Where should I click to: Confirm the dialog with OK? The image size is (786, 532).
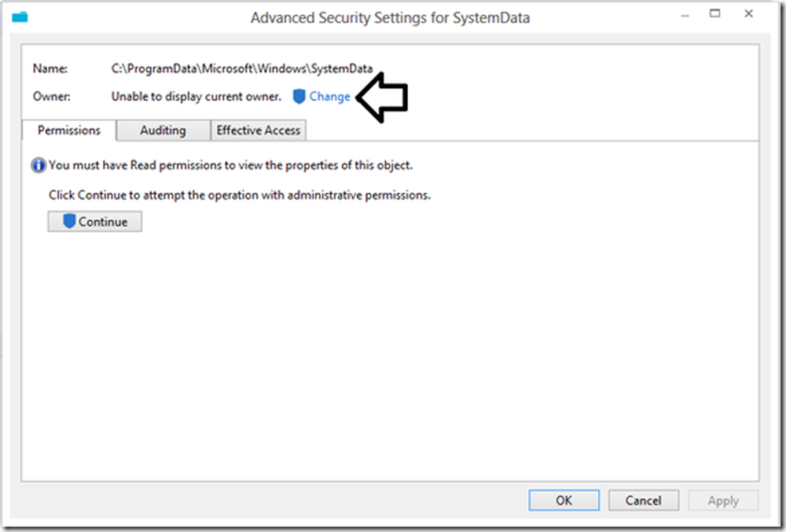(564, 501)
